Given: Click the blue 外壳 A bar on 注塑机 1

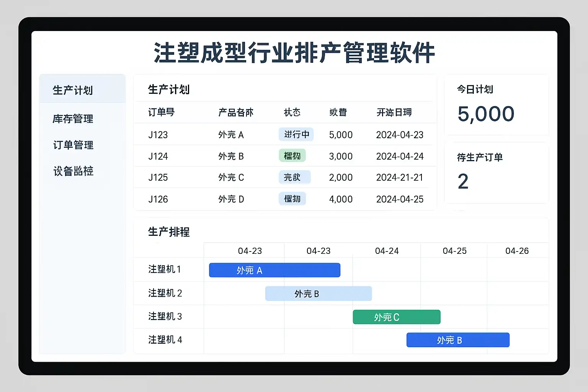Looking at the screenshot, I should point(274,270).
